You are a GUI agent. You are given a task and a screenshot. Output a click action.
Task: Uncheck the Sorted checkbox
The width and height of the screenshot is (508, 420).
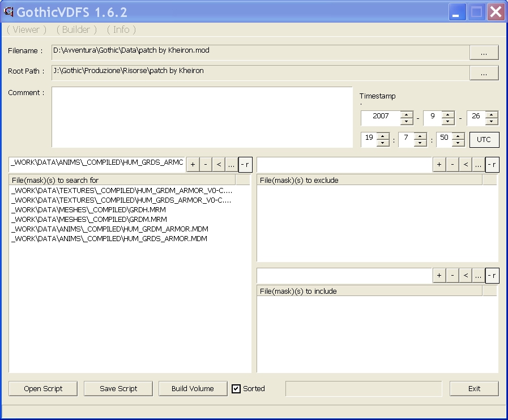pos(236,389)
